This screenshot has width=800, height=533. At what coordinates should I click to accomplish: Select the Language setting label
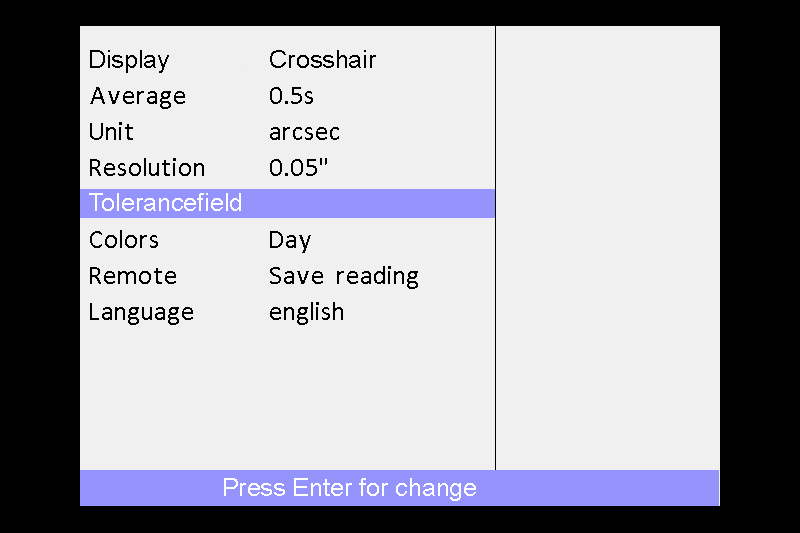point(141,312)
